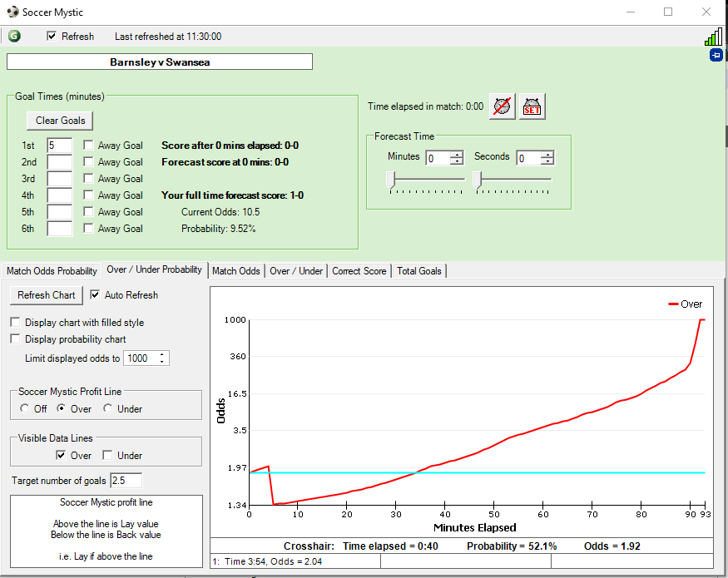Screen dimensions: 728x578
Task: Click the green signal strength bars icon
Action: coord(713,37)
